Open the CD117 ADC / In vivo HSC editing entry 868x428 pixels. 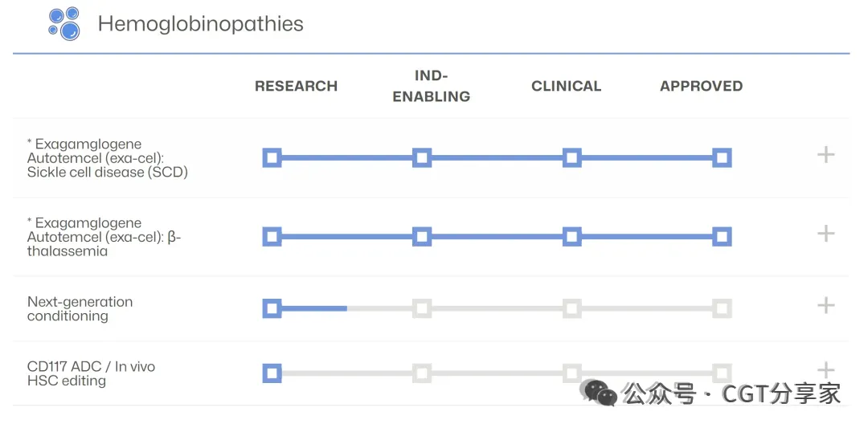pyautogui.click(x=91, y=373)
